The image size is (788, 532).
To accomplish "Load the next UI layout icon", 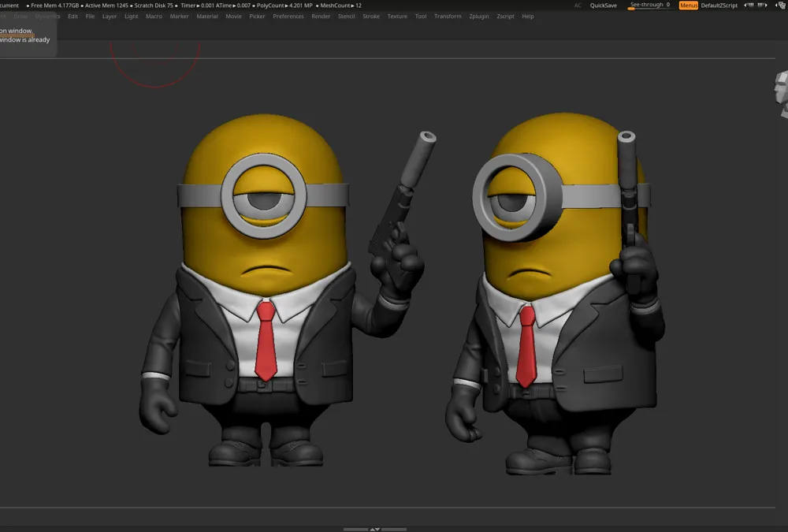I will [762, 5].
